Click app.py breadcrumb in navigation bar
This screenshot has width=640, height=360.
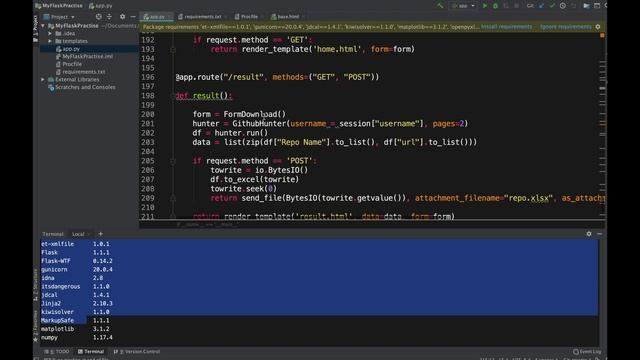pos(100,6)
